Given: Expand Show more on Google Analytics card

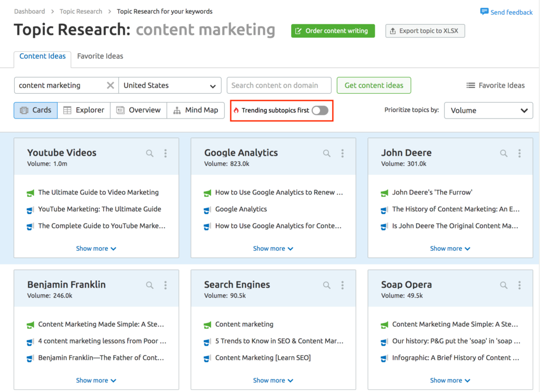Looking at the screenshot, I should 273,249.
